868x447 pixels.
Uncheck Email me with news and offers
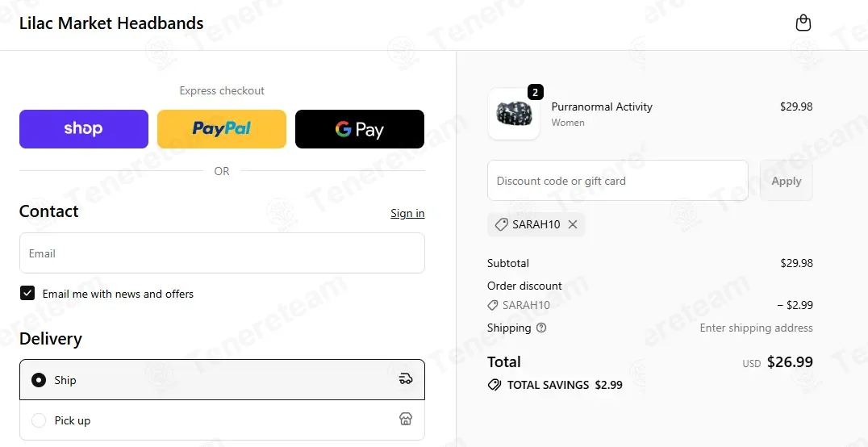coord(27,294)
